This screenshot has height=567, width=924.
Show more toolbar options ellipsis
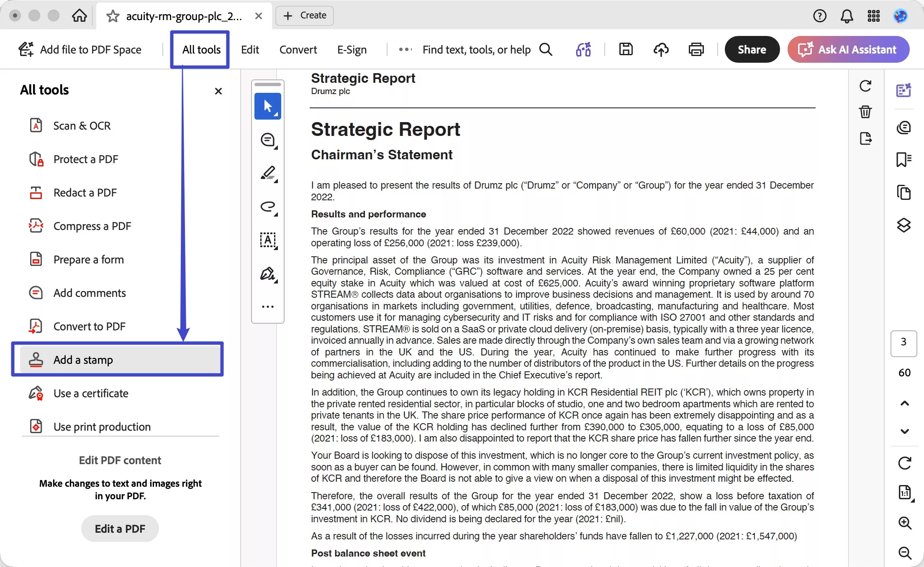point(405,49)
